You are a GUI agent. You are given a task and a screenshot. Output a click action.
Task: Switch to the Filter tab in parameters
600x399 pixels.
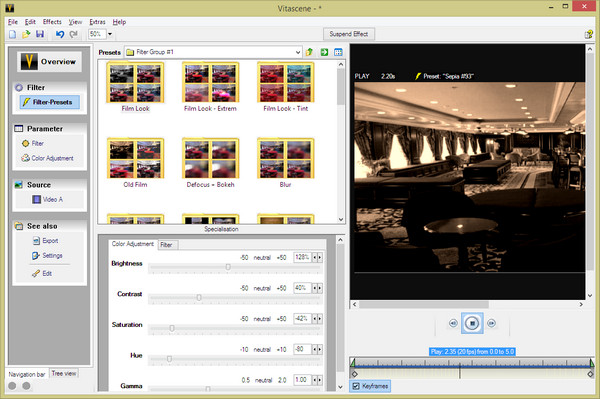[168, 245]
